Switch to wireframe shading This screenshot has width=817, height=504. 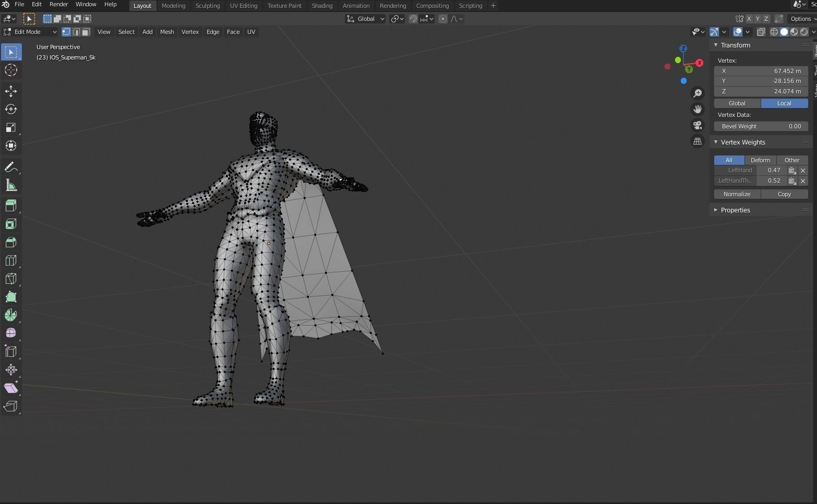pos(774,32)
